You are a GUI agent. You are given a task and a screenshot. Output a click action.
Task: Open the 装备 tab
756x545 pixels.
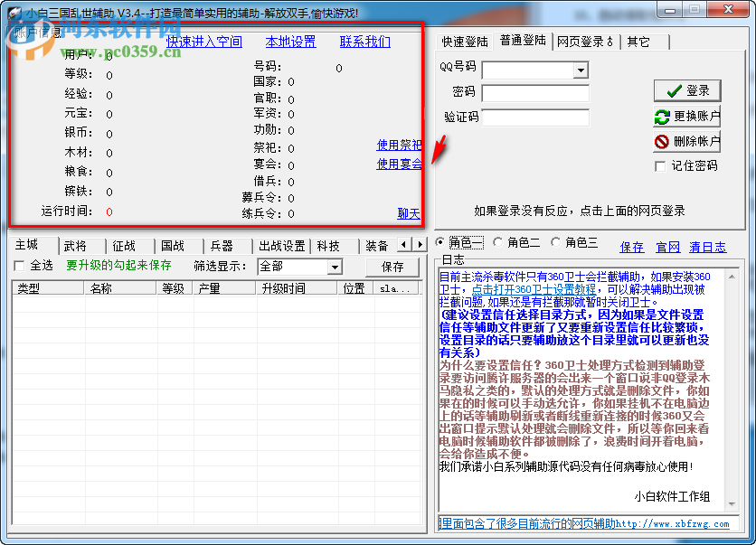(378, 246)
